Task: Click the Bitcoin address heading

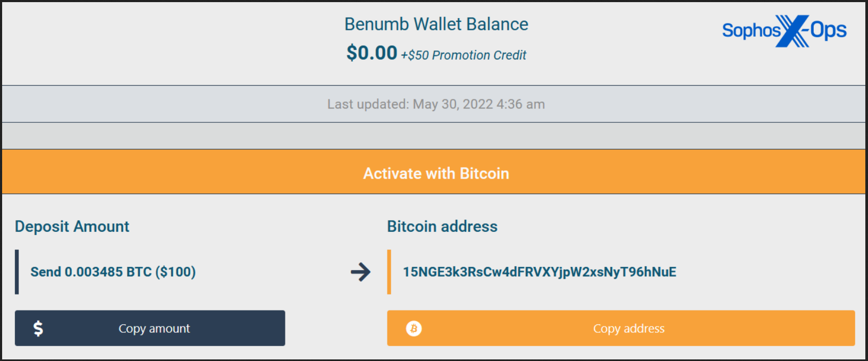Action: (442, 226)
